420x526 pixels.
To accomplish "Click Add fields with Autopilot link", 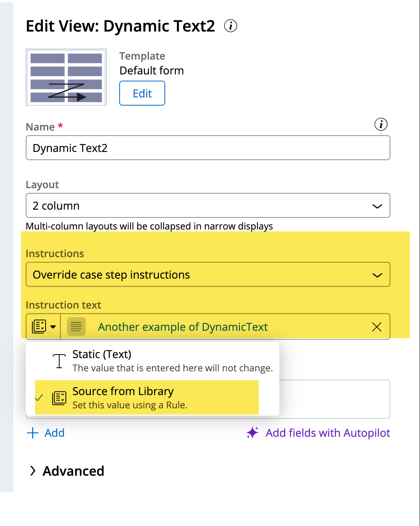I will coord(327,433).
